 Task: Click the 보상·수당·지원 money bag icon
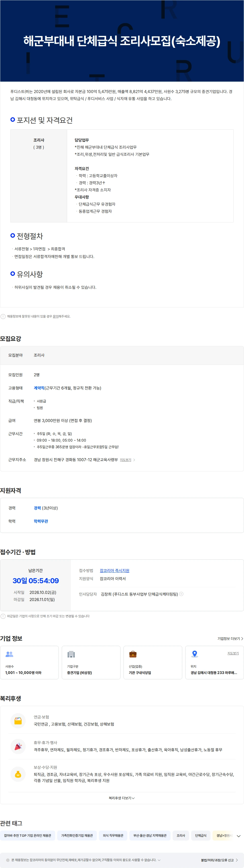pos(18,775)
